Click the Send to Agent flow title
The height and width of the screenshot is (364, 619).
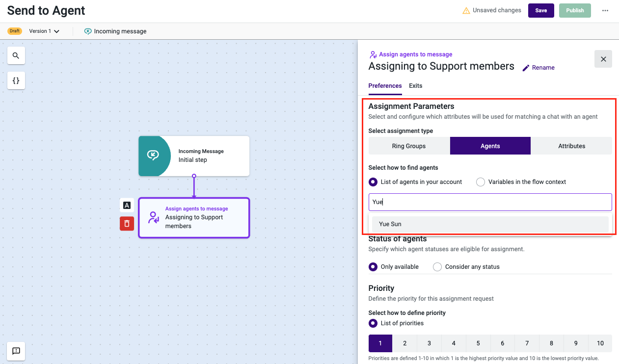pyautogui.click(x=46, y=10)
